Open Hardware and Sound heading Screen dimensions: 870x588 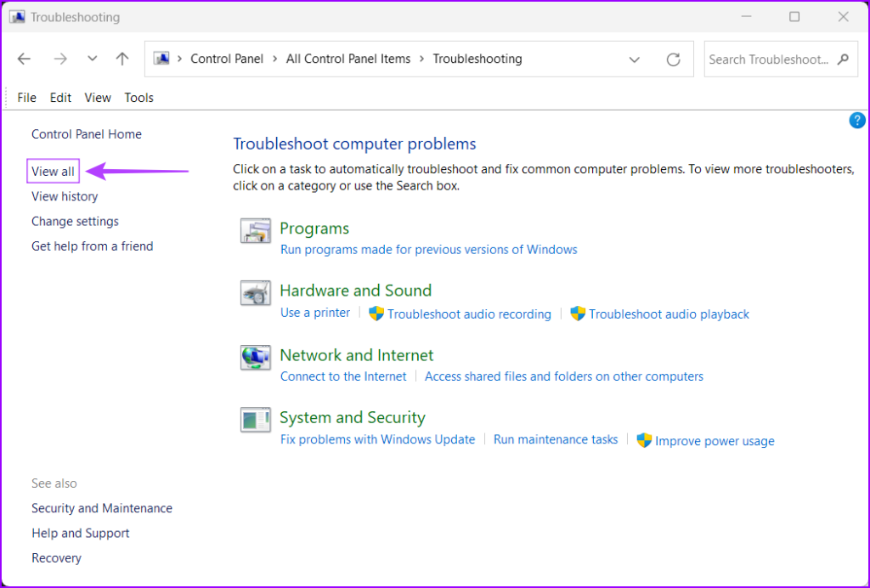tap(355, 291)
